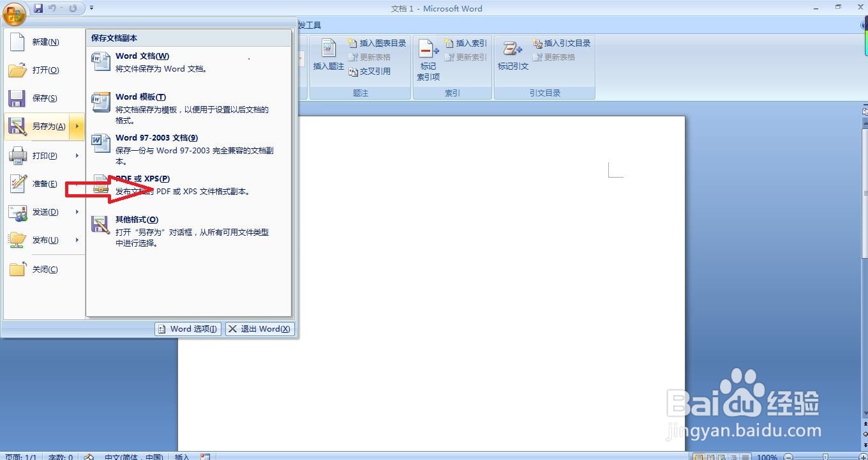Viewport: 868px width, 460px height.
Task: Switch to Web Layout view in the status bar
Action: pos(722,457)
